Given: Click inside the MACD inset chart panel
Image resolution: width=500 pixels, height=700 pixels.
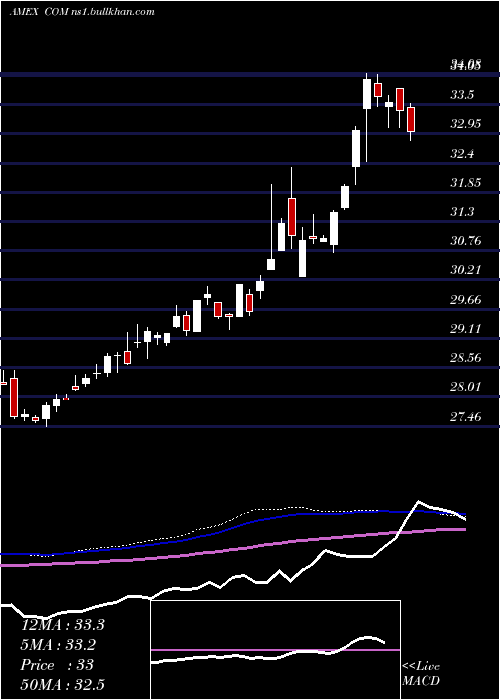Looking at the screenshot, I should pos(275,650).
